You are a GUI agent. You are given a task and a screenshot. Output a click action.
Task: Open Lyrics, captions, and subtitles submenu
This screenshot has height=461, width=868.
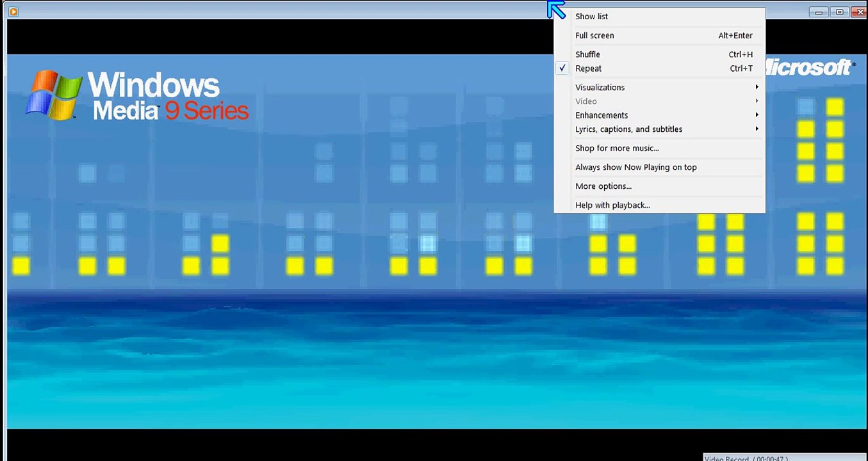click(660, 129)
